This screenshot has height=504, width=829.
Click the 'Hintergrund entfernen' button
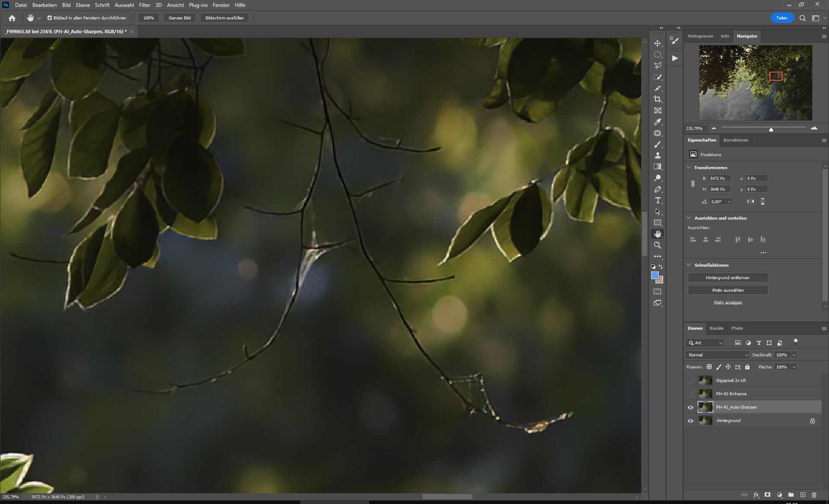click(x=727, y=278)
